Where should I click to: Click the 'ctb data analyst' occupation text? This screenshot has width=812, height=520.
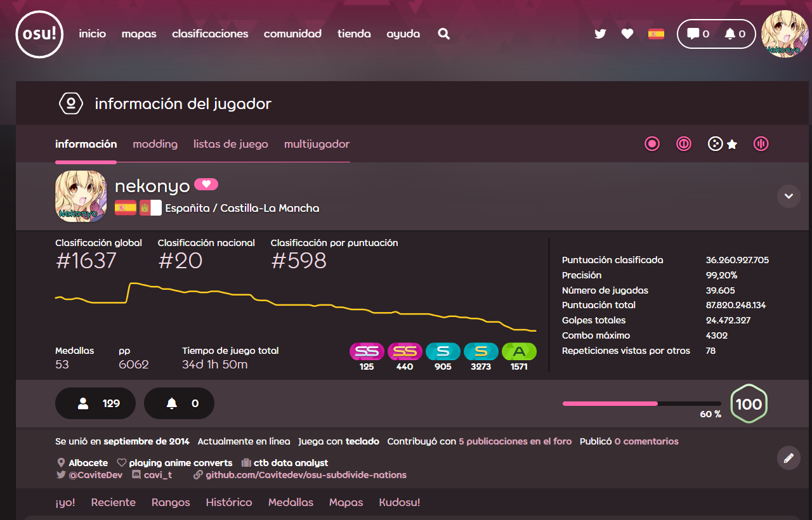pyautogui.click(x=291, y=463)
